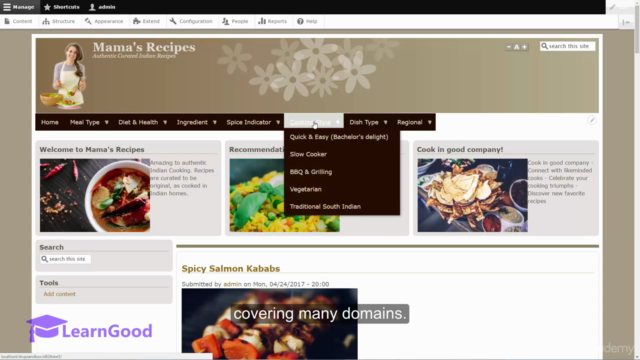Image resolution: width=640 pixels, height=360 pixels.
Task: Reset text size with the A button
Action: point(517,47)
